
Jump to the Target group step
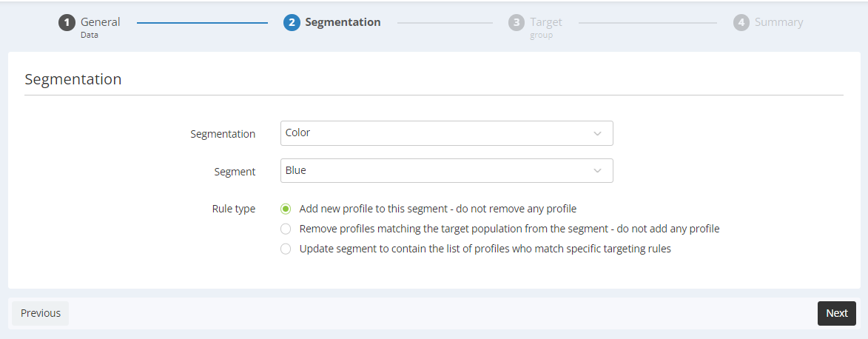(546, 27)
